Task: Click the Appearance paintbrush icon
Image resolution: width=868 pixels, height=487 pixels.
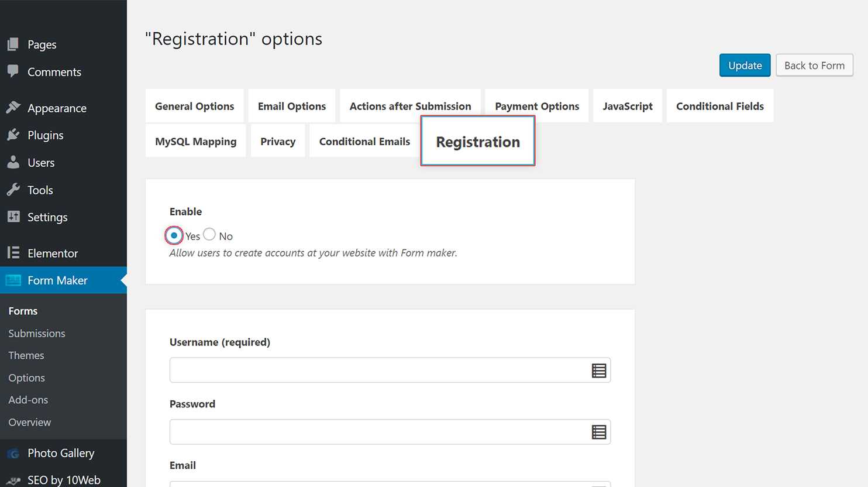Action: (x=13, y=108)
